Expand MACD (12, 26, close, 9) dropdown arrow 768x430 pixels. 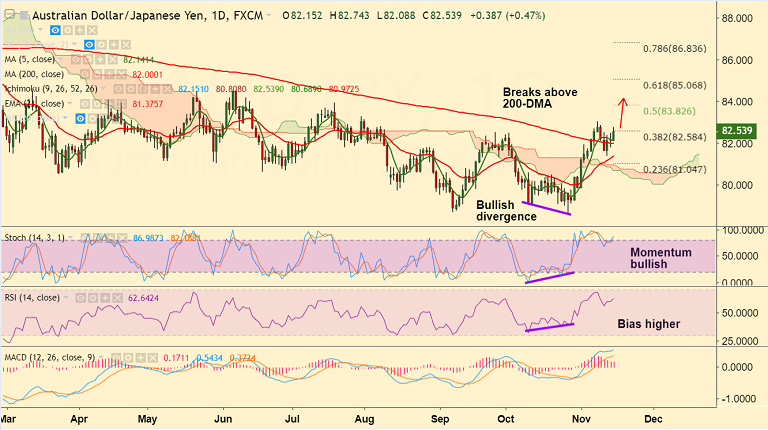100,358
